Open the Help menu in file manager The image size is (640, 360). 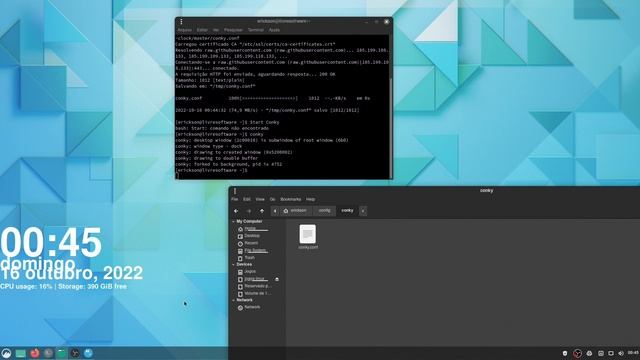[x=311, y=200]
